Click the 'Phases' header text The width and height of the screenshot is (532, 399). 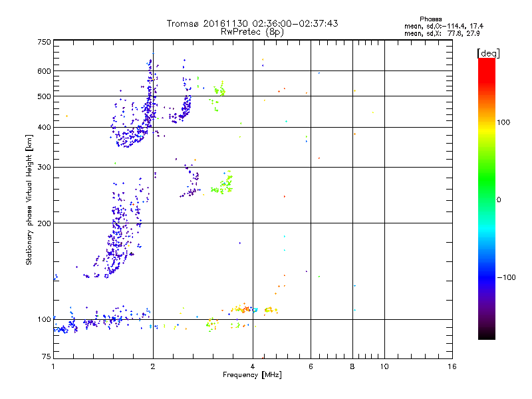click(430, 19)
